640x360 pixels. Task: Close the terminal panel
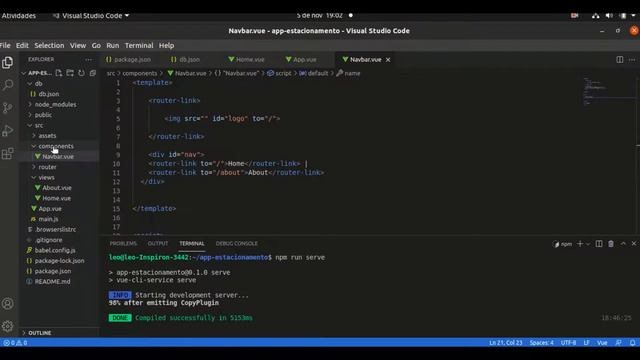634,244
